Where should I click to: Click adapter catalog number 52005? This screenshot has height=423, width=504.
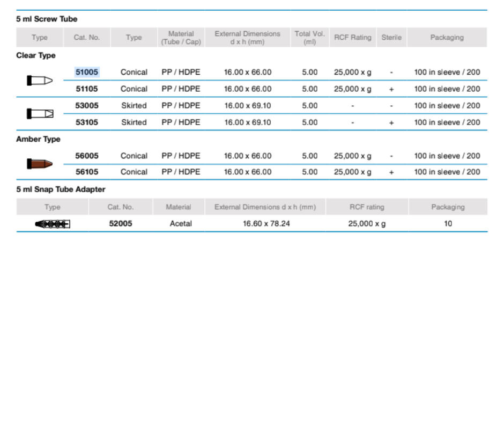[x=121, y=223]
